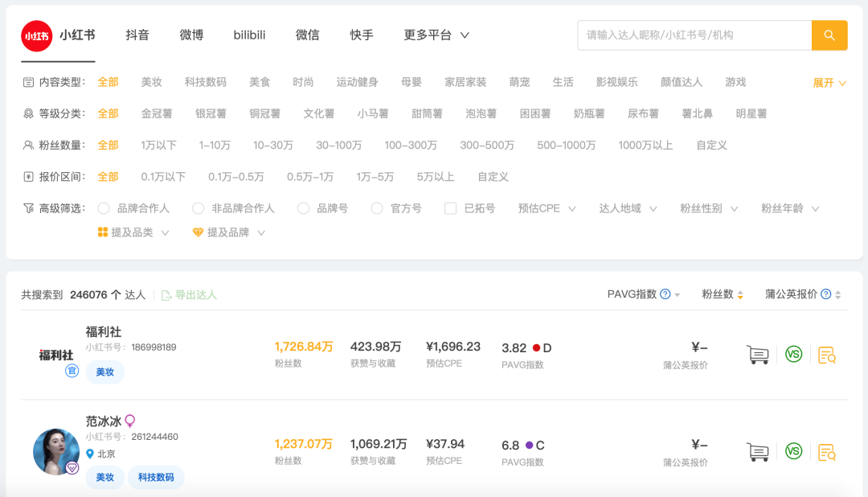The image size is (868, 497).
Task: Switch to 微博 platform tab
Action: [x=191, y=35]
